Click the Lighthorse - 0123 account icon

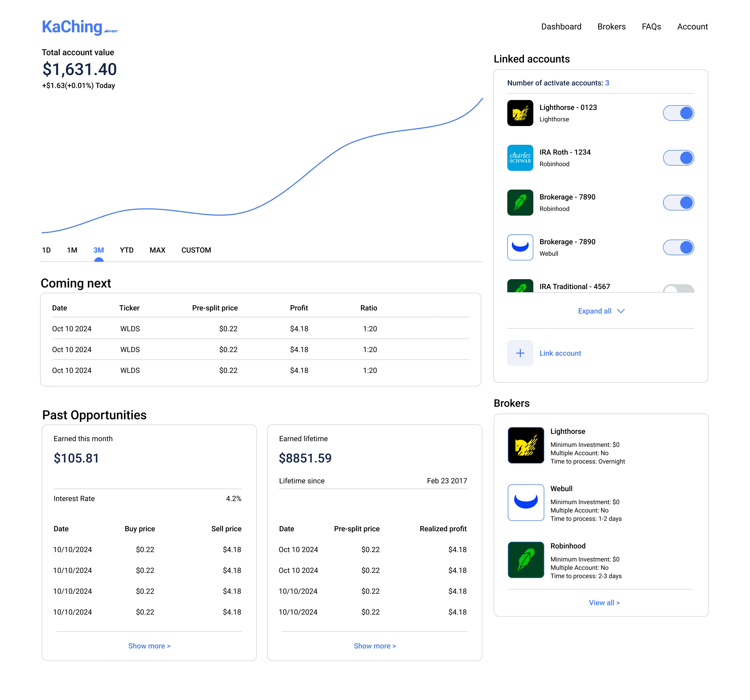tap(520, 113)
